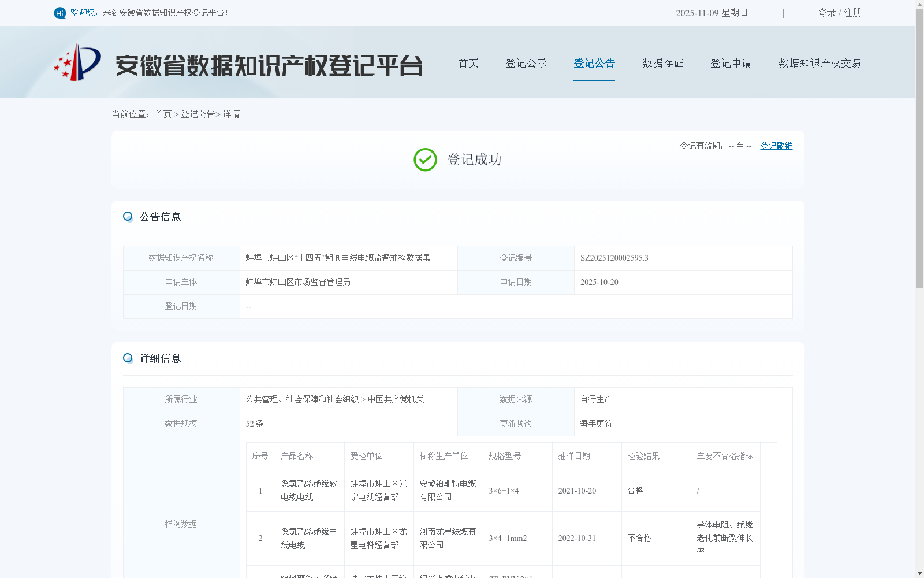The image size is (924, 578).
Task: Click the 标称生产单位 column header
Action: 444,456
